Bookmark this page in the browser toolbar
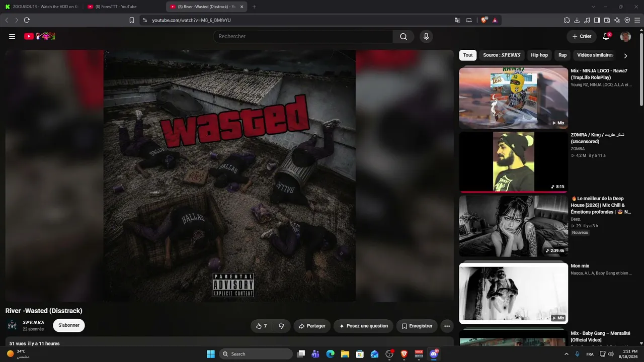Screen dimensions: 644x362 [x=132, y=20]
